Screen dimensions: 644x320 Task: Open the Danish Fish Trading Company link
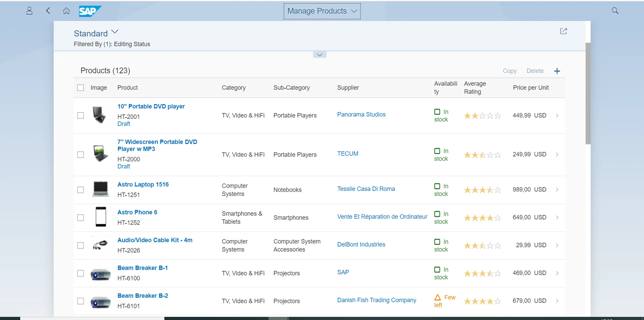coord(377,300)
